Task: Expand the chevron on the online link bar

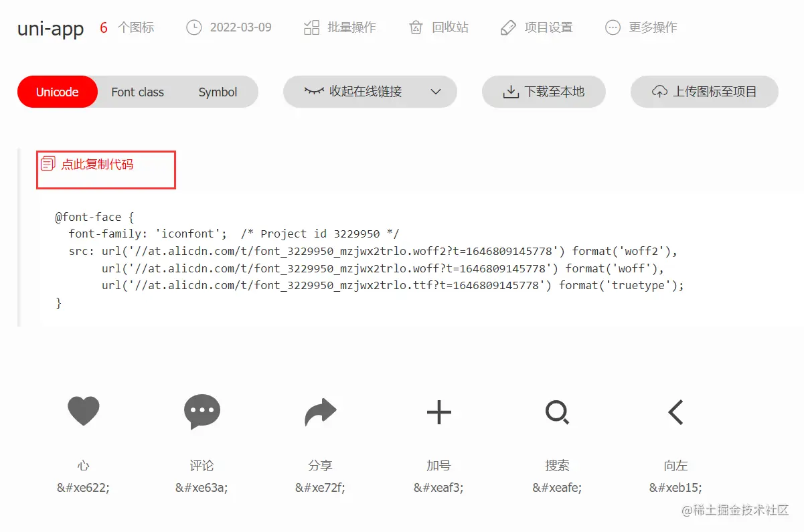Action: click(436, 92)
